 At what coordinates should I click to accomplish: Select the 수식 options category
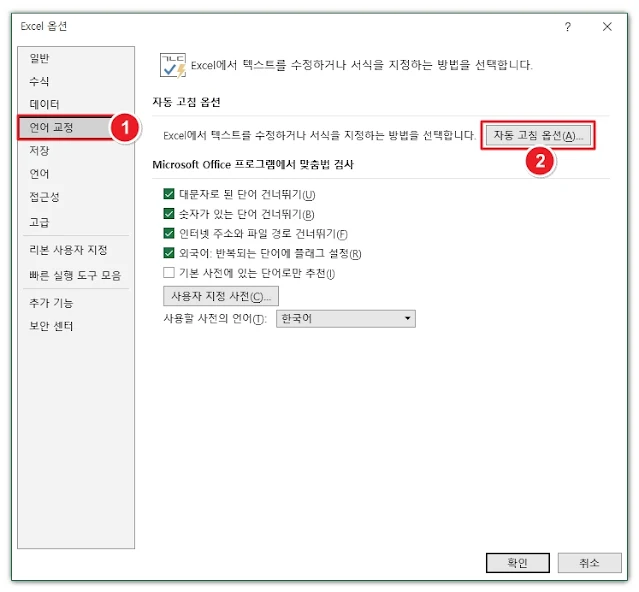coord(39,81)
